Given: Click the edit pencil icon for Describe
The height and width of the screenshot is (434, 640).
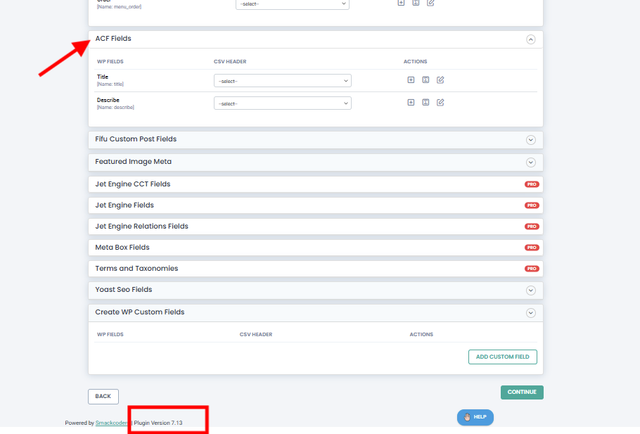Looking at the screenshot, I should pyautogui.click(x=440, y=102).
